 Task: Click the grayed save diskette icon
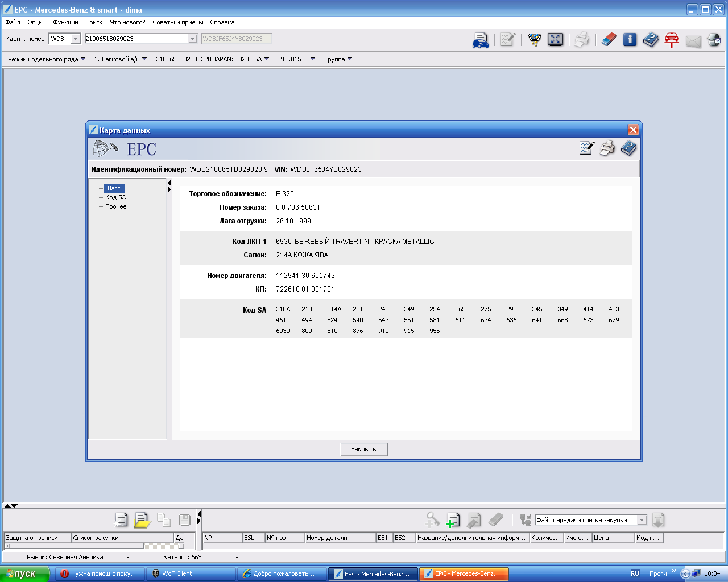185,519
